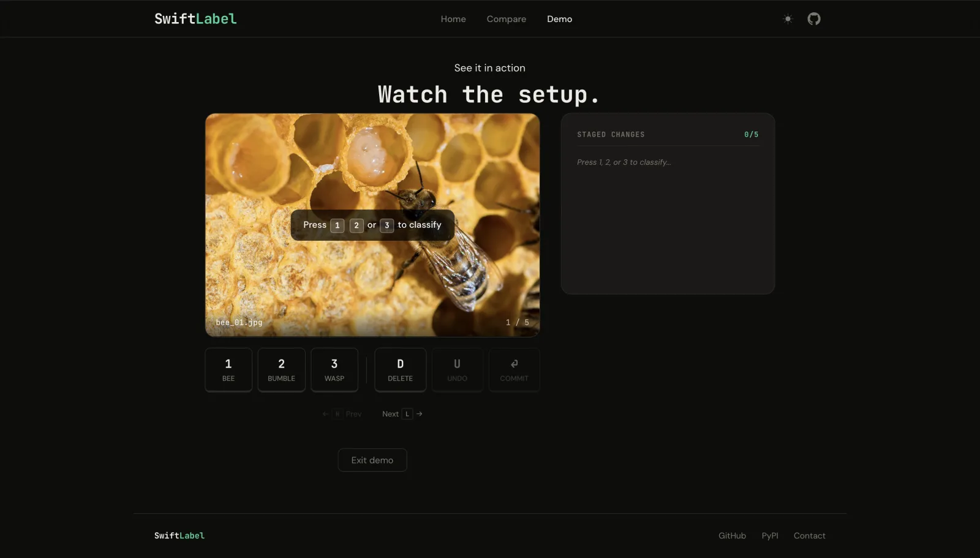Click the 0/5 staged counter
Image resolution: width=980 pixels, height=558 pixels.
[x=752, y=135]
